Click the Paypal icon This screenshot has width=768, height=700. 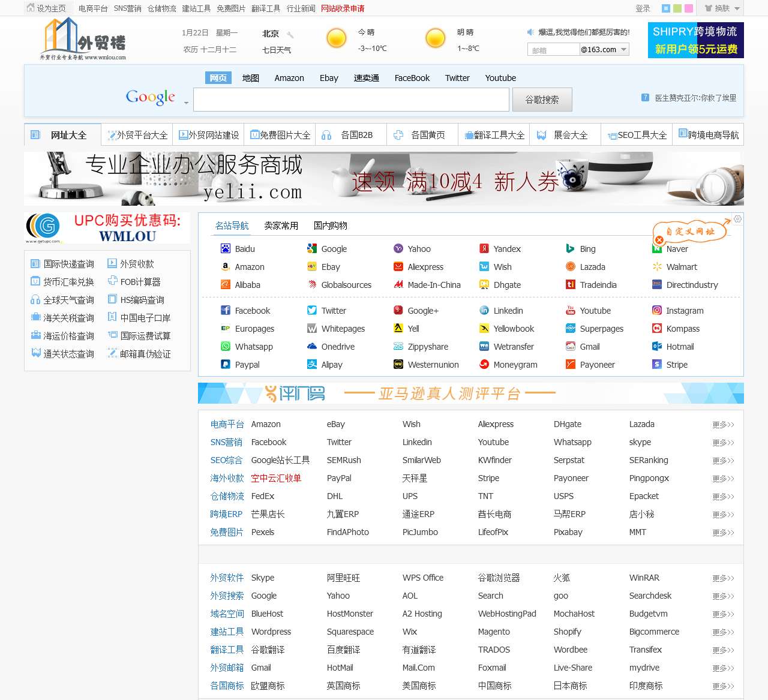(226, 364)
